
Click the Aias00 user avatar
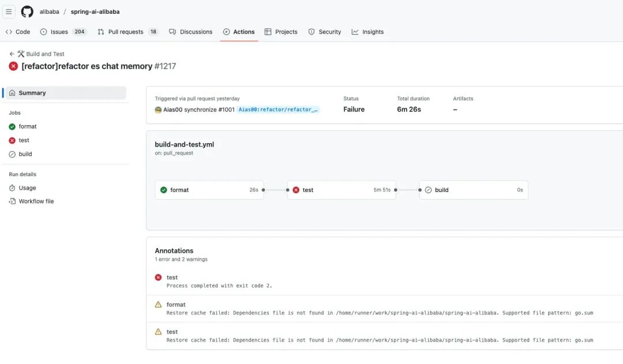[158, 110]
